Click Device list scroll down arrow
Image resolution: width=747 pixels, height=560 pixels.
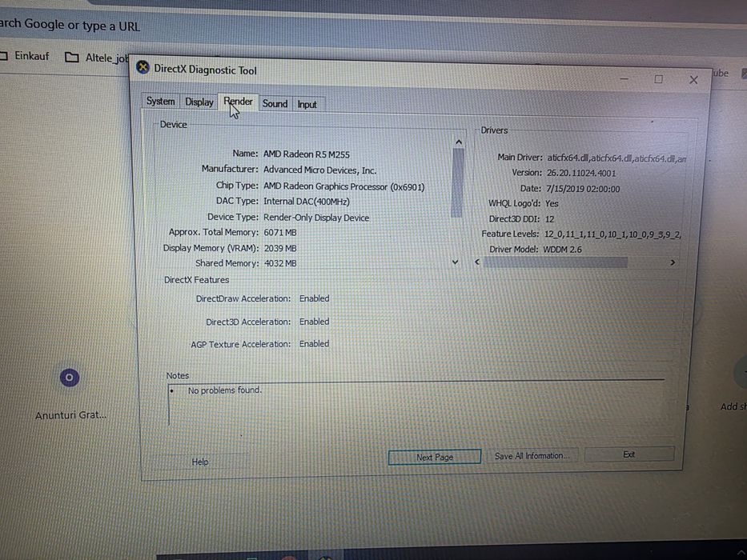[456, 262]
